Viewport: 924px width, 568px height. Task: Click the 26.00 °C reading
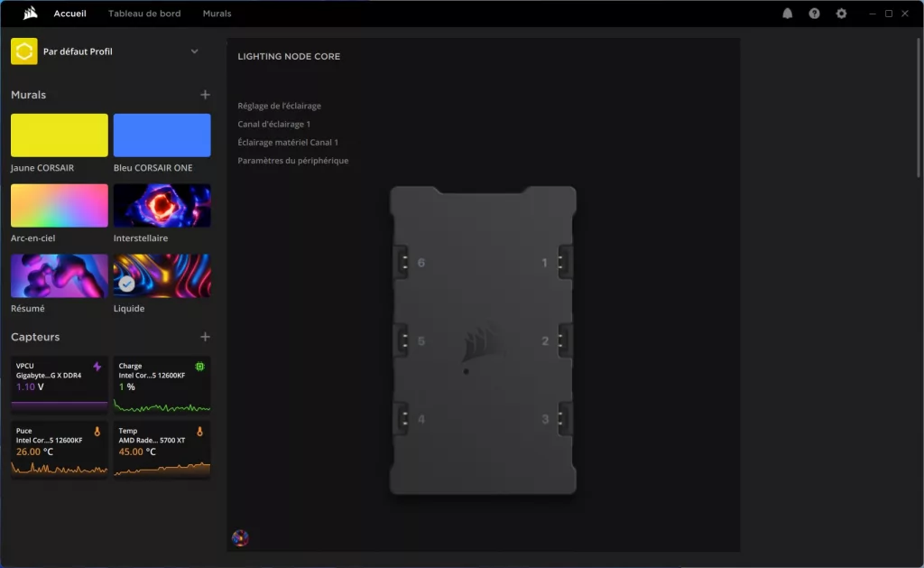pyautogui.click(x=35, y=452)
